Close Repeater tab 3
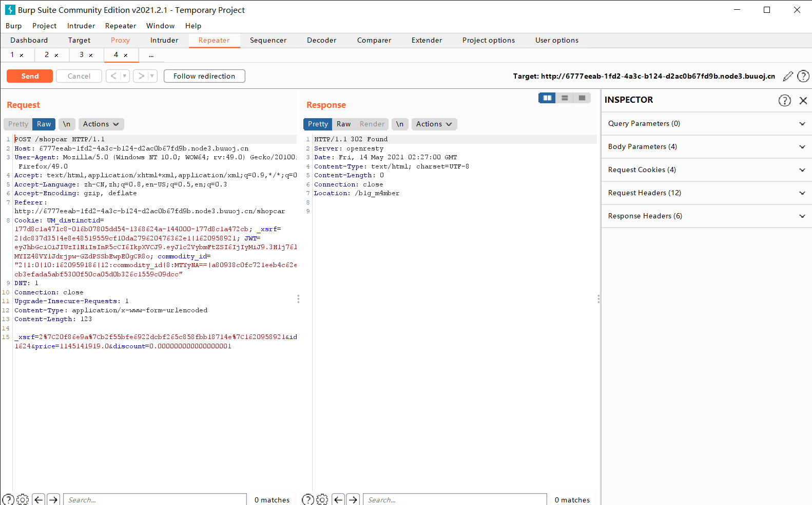 (x=91, y=55)
